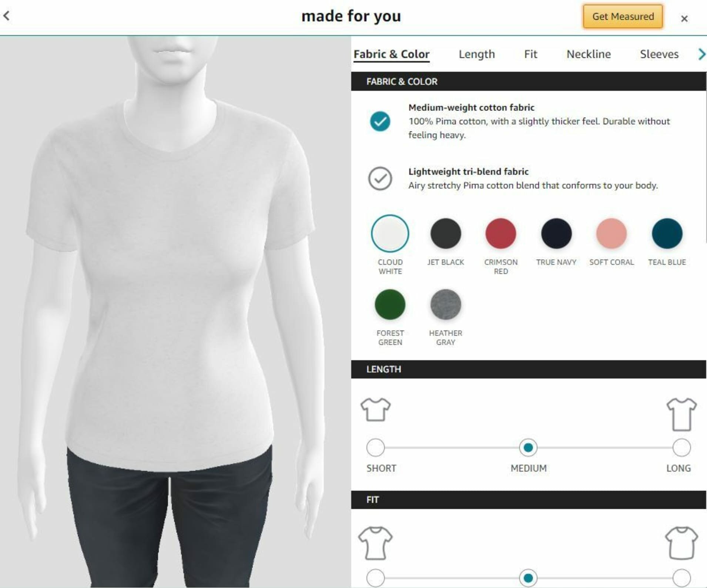Click the short t-shirt length icon

pos(375,410)
